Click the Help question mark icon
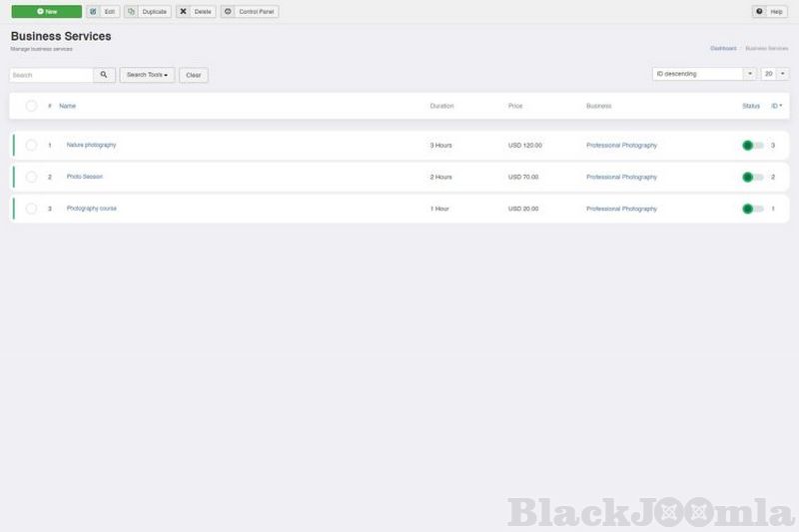 click(760, 12)
